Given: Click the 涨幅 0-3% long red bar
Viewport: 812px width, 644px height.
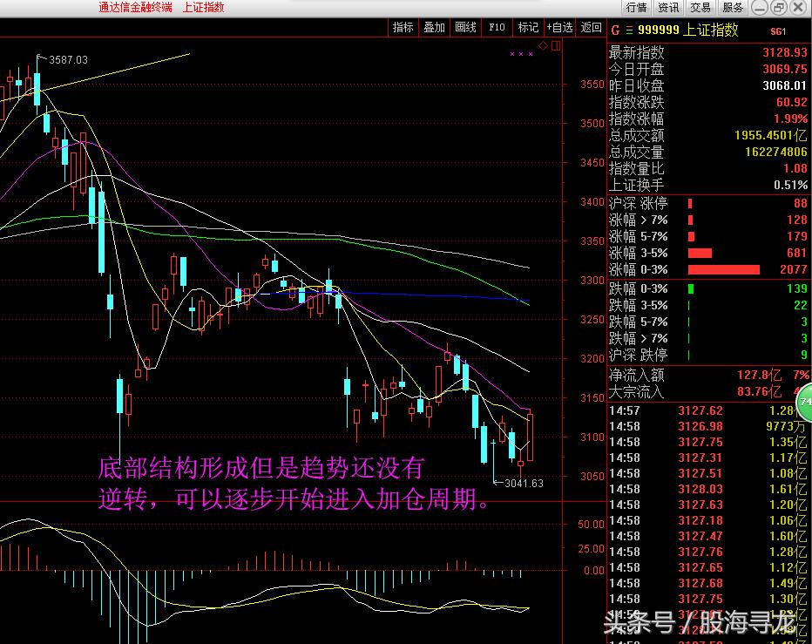Looking at the screenshot, I should pyautogui.click(x=723, y=270).
